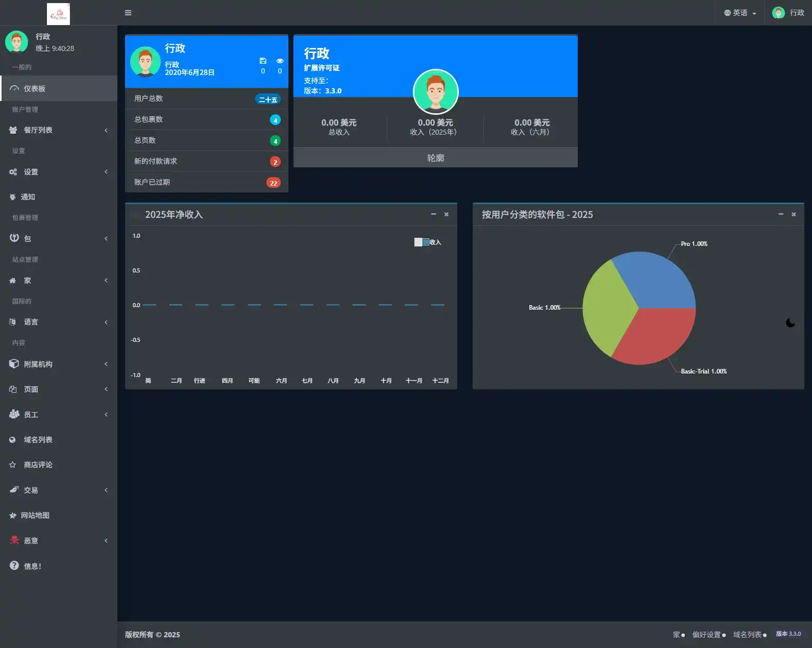Click the eye icon in the profile card
812x648 pixels.
click(280, 61)
